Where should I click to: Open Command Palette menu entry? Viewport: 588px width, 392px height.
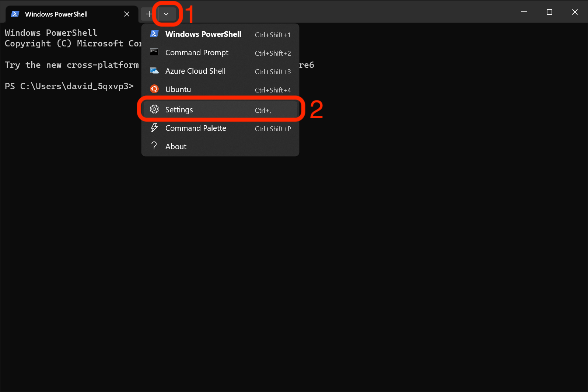tap(196, 128)
